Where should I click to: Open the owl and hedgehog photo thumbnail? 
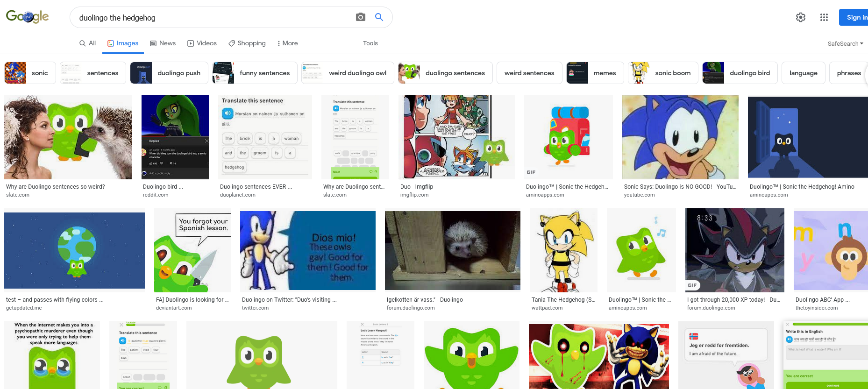68,137
